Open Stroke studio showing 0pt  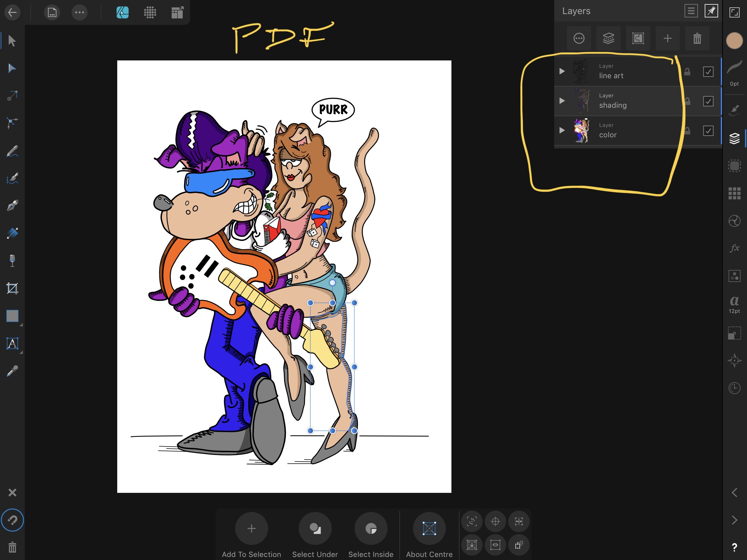(x=734, y=73)
